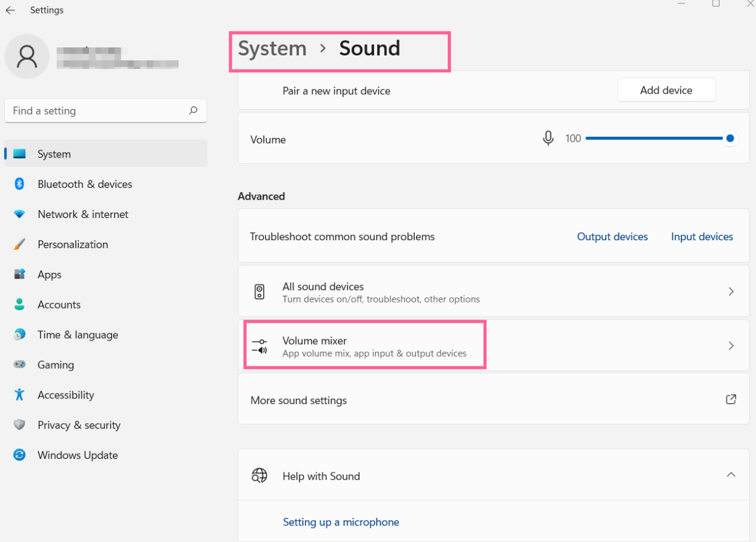Screen dimensions: 756x542
Task: Select System in the sidebar
Action: tap(106, 154)
